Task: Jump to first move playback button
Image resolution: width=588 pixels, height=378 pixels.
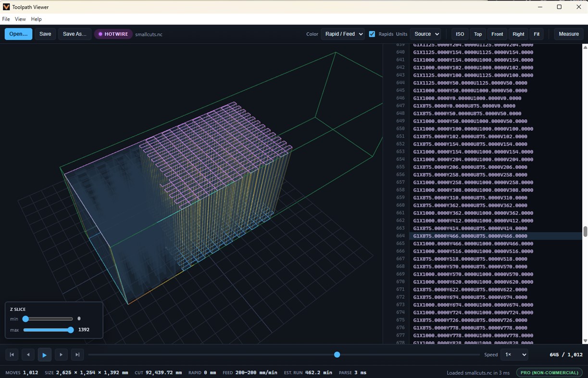Action: pos(12,355)
